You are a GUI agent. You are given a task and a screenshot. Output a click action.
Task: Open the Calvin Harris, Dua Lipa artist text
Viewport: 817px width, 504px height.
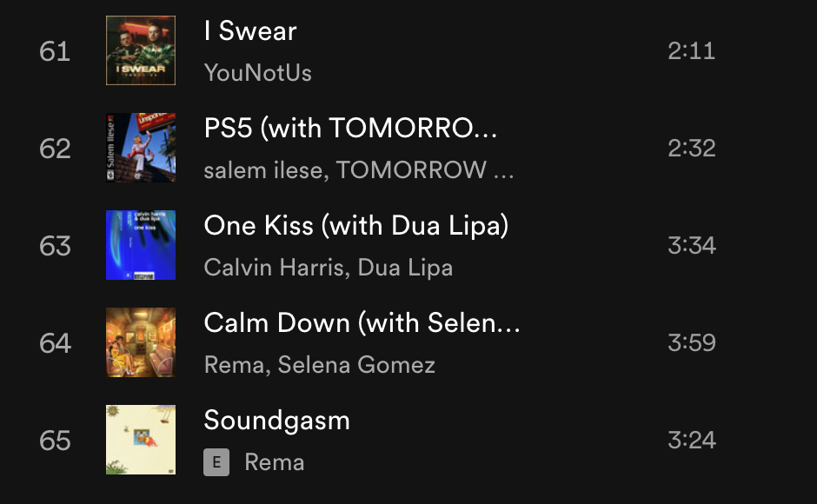coord(328,268)
